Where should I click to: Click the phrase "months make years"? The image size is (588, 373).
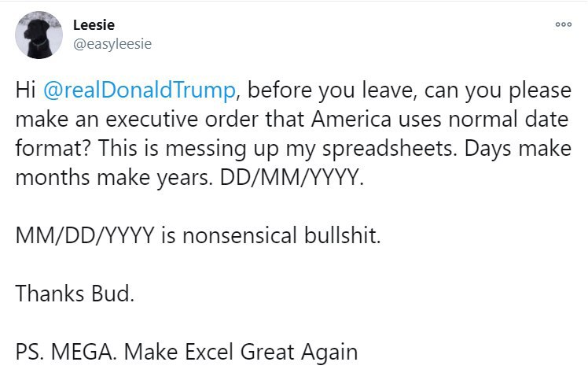click(114, 178)
